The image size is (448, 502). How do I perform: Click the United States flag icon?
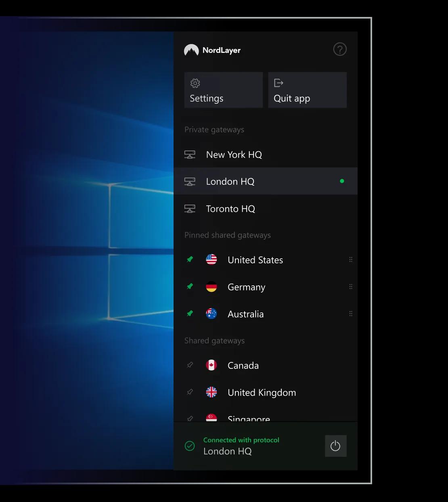click(x=211, y=260)
